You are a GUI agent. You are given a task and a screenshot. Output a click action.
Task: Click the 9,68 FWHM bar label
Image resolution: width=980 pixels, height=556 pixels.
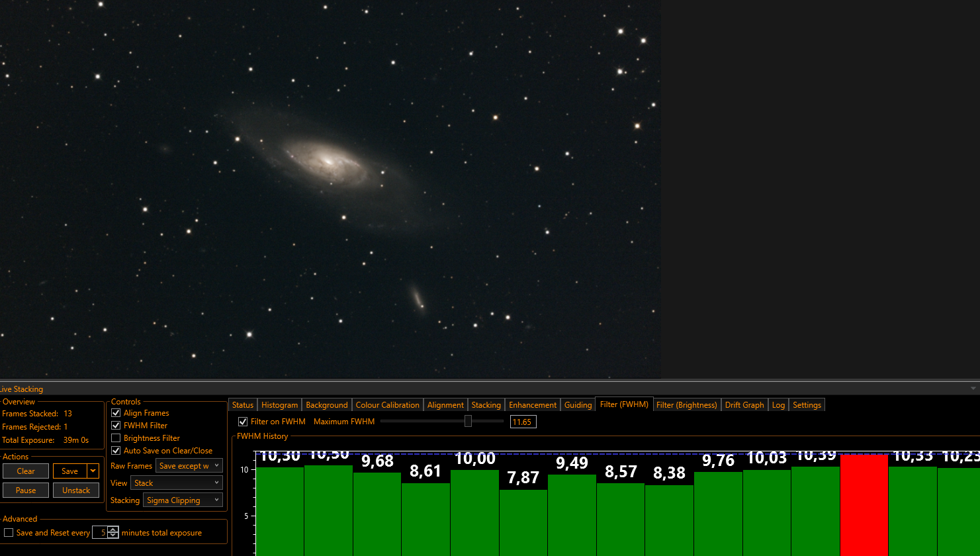[x=377, y=461]
